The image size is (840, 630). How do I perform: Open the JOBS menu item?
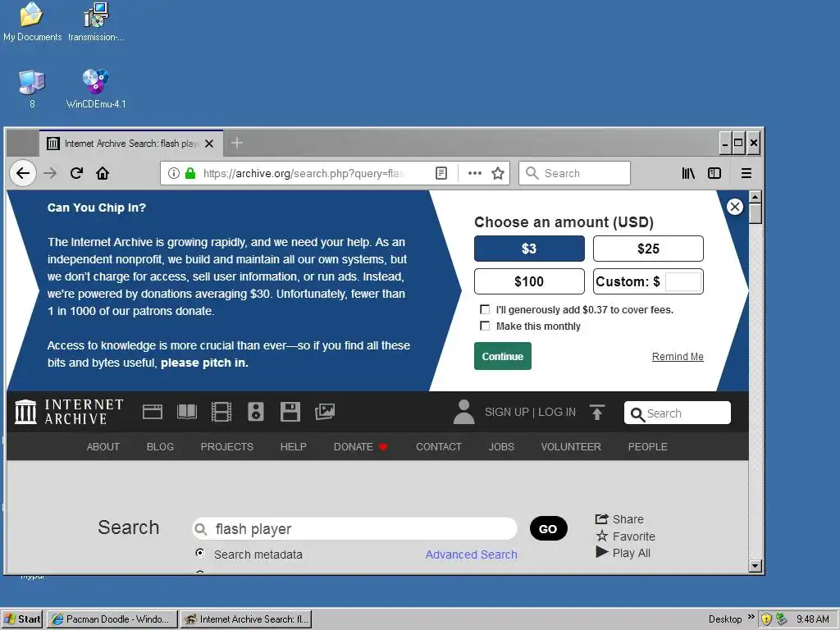tap(501, 447)
